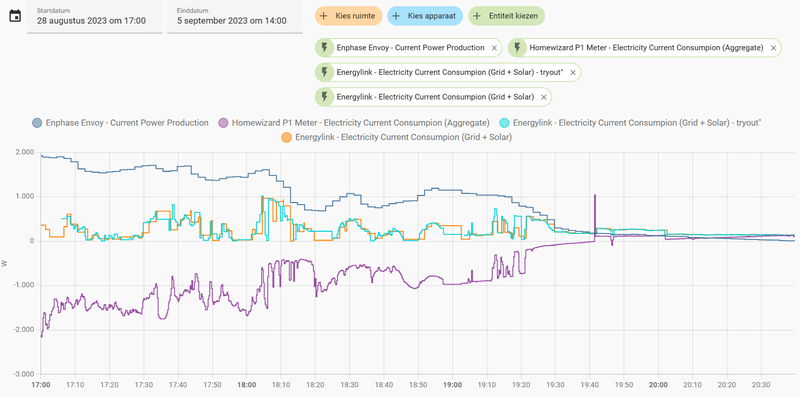Remove Energylink tryout entity chip
Screen dimensions: 800x397
tap(573, 72)
